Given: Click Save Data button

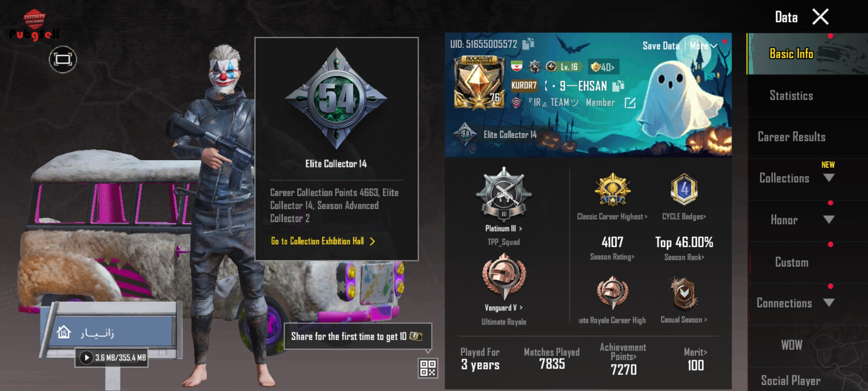Looking at the screenshot, I should [661, 46].
